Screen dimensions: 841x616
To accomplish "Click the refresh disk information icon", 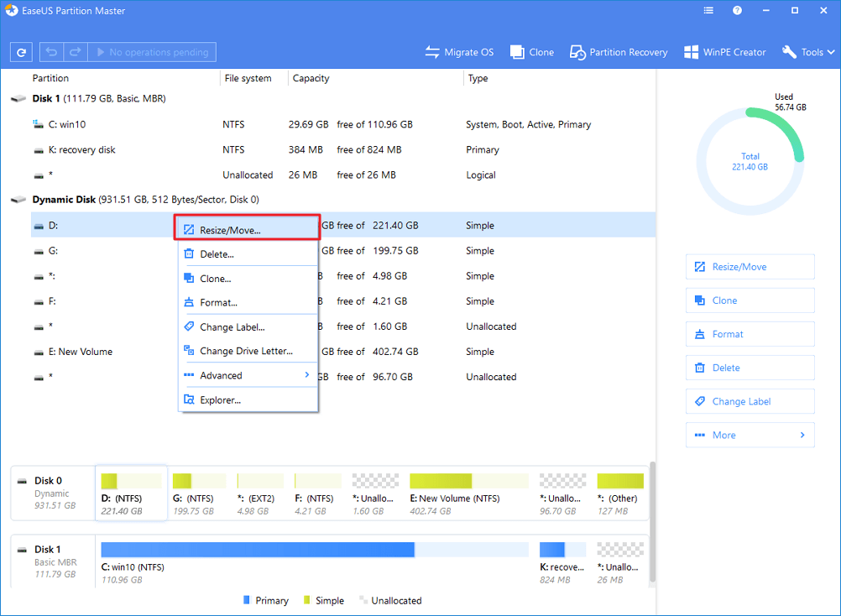I will pos(22,52).
